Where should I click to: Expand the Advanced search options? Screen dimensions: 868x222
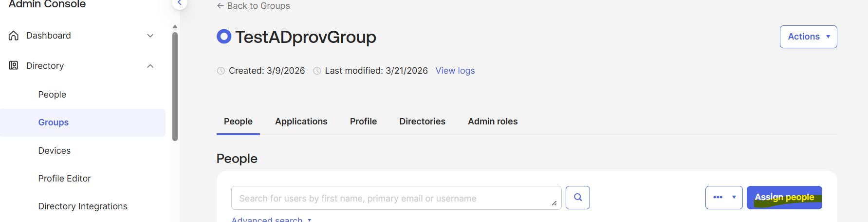click(x=271, y=219)
